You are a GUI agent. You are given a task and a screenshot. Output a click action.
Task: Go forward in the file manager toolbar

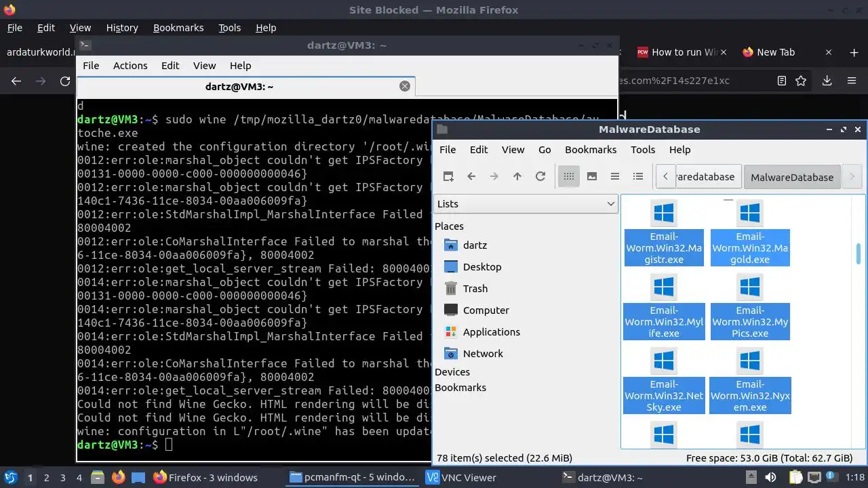coord(494,176)
